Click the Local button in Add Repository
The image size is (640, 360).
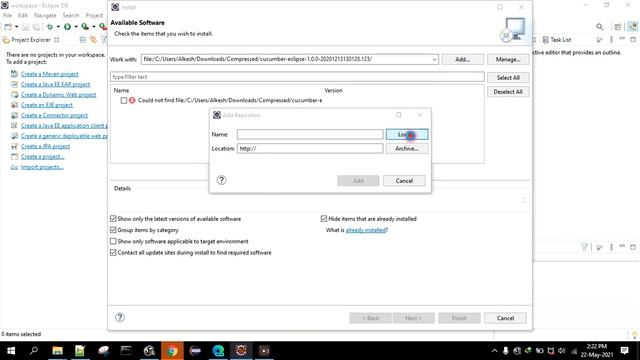click(x=407, y=134)
